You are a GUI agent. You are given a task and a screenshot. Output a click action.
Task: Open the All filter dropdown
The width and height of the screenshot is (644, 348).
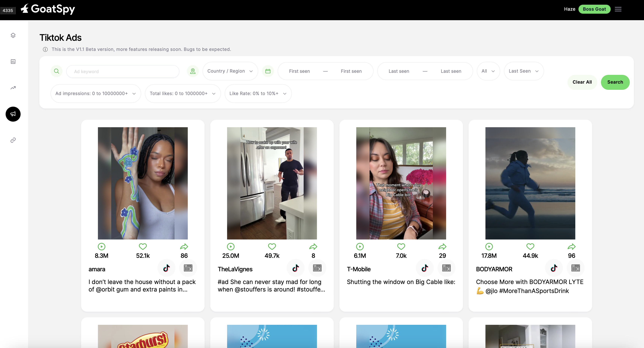click(488, 71)
